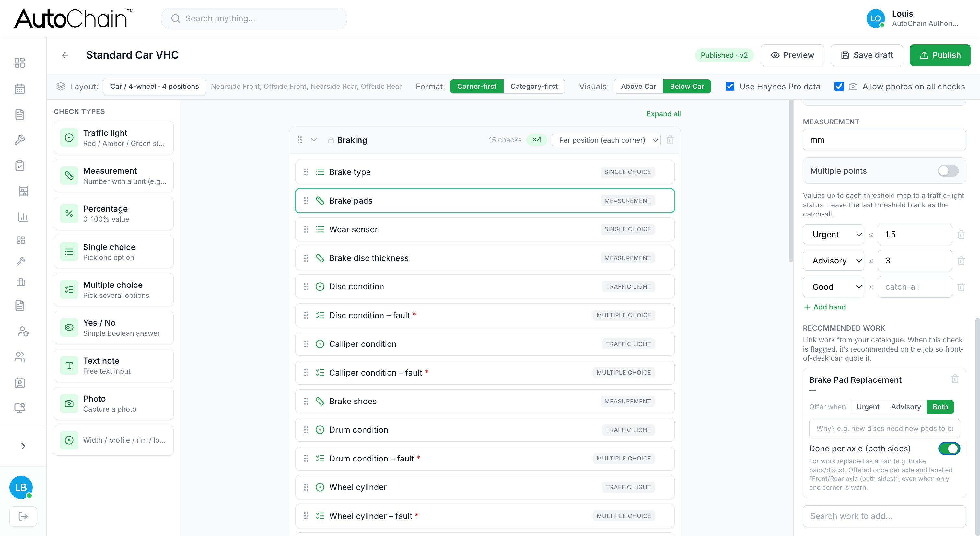This screenshot has width=980, height=536.
Task: Click the logout icon at sidebar bottom
Action: click(x=23, y=516)
